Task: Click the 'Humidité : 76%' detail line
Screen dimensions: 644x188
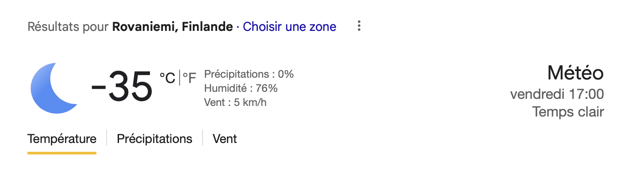Action: (x=241, y=88)
